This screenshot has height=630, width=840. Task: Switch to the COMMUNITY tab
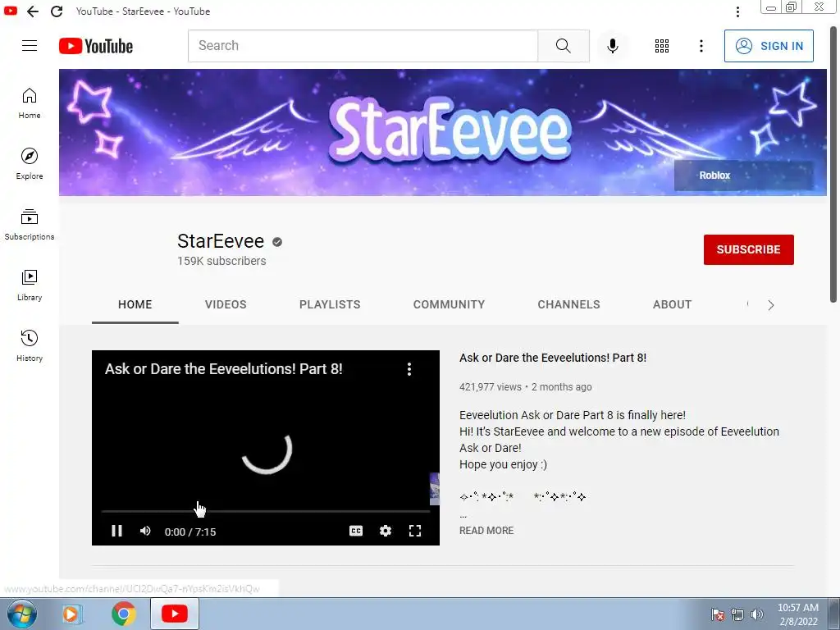(449, 305)
